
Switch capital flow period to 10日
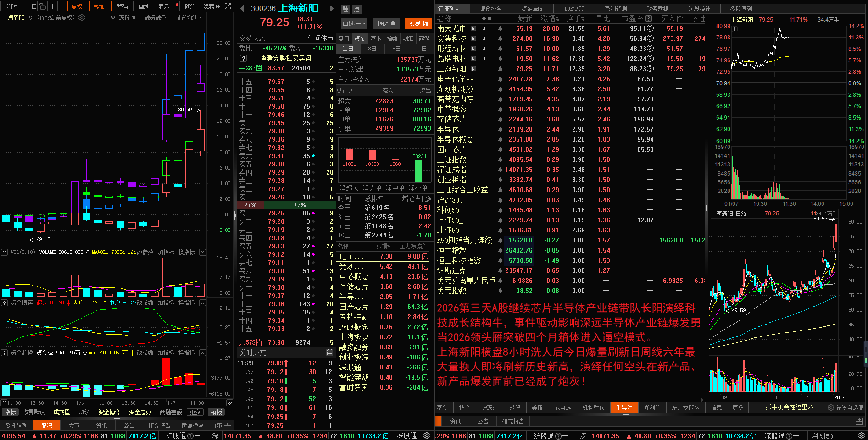tap(421, 49)
